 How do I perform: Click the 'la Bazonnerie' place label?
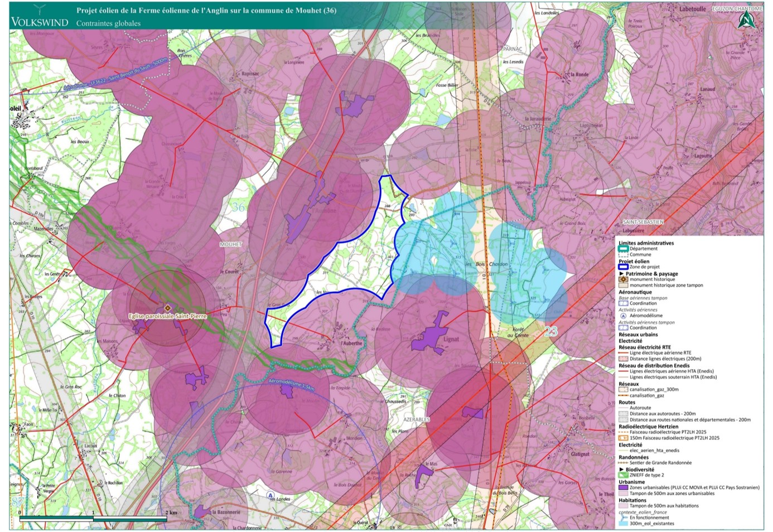pos(226,512)
